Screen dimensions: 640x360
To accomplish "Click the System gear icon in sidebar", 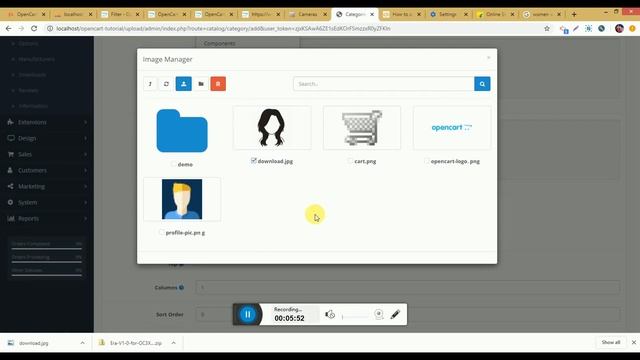I will tap(11, 202).
